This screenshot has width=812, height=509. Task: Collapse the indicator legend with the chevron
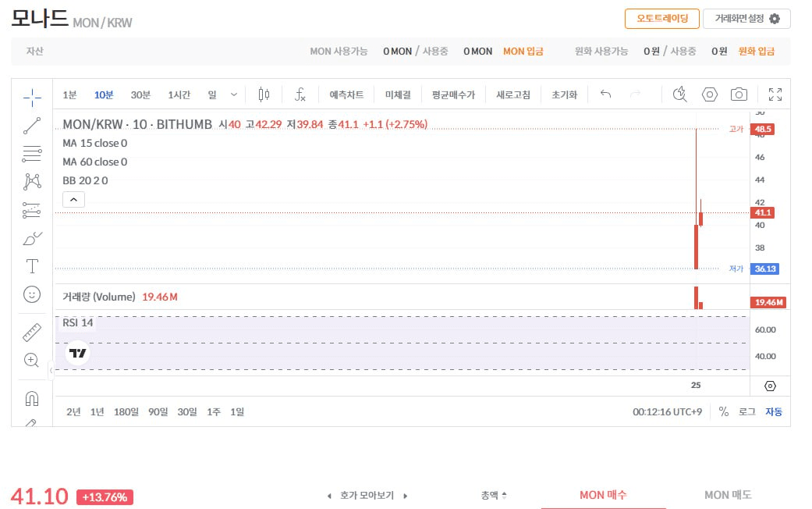(73, 199)
